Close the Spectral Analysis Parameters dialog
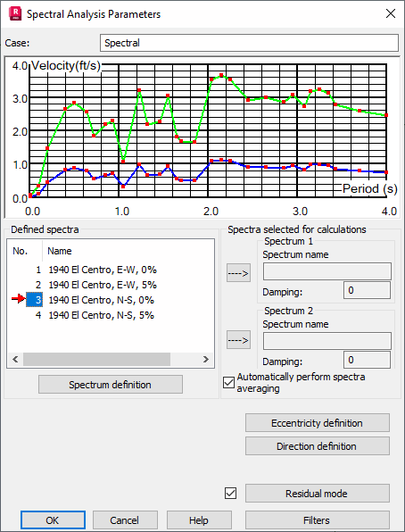This screenshot has height=532, width=405. point(391,13)
